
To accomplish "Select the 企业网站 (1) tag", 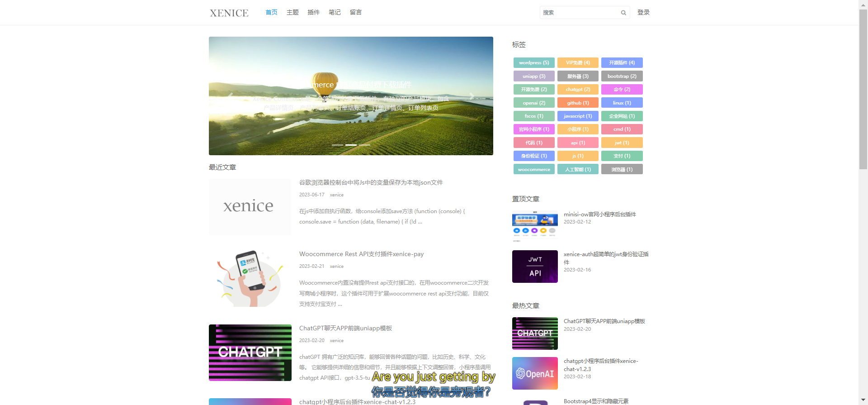I will (x=622, y=116).
